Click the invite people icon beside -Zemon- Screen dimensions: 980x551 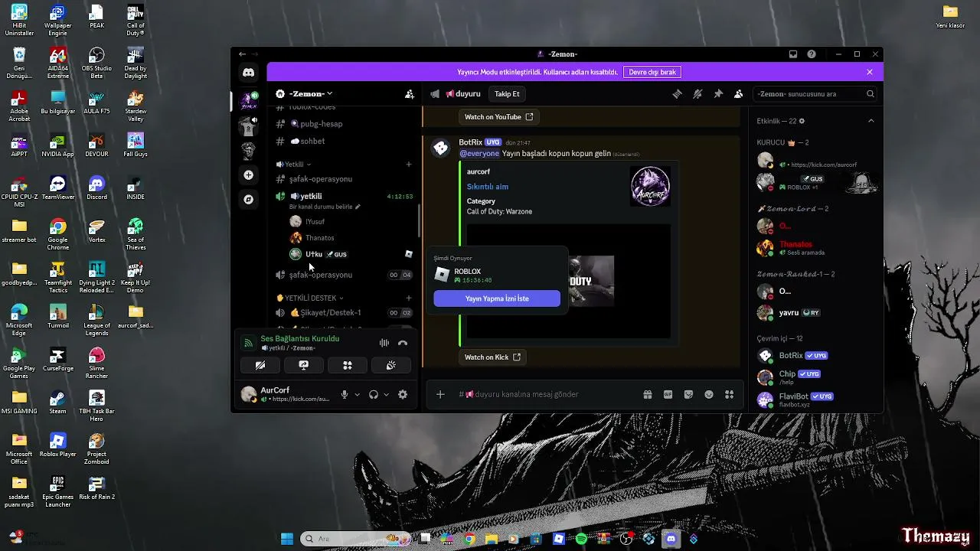(410, 94)
